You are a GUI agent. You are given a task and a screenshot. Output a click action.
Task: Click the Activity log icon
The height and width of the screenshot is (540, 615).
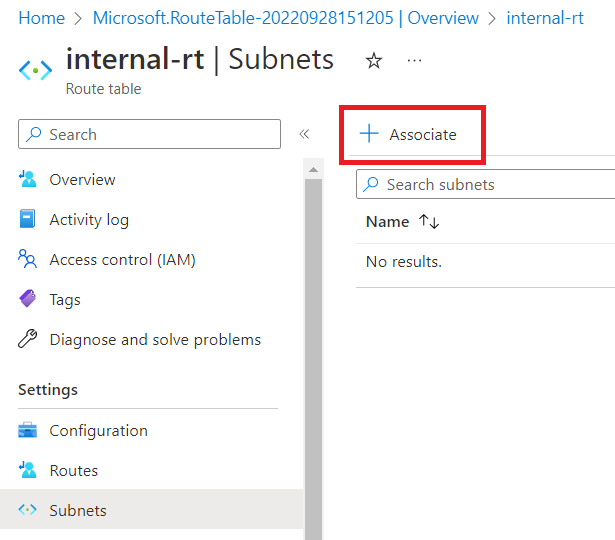point(28,220)
